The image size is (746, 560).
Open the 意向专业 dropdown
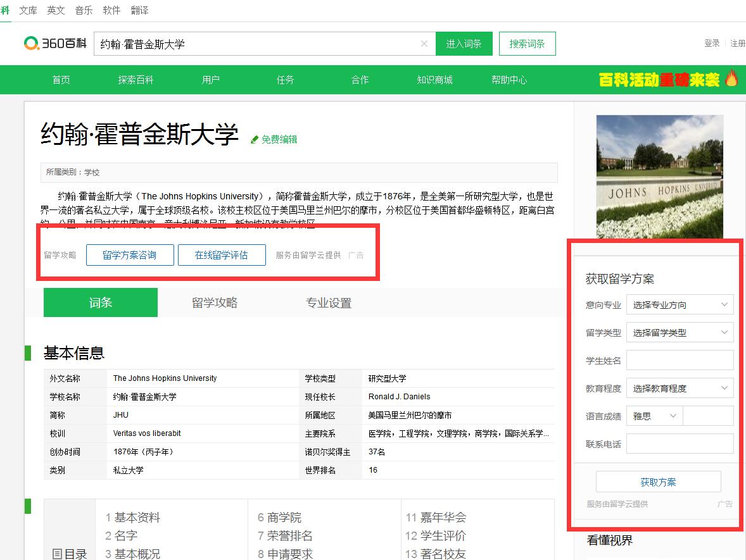[680, 304]
